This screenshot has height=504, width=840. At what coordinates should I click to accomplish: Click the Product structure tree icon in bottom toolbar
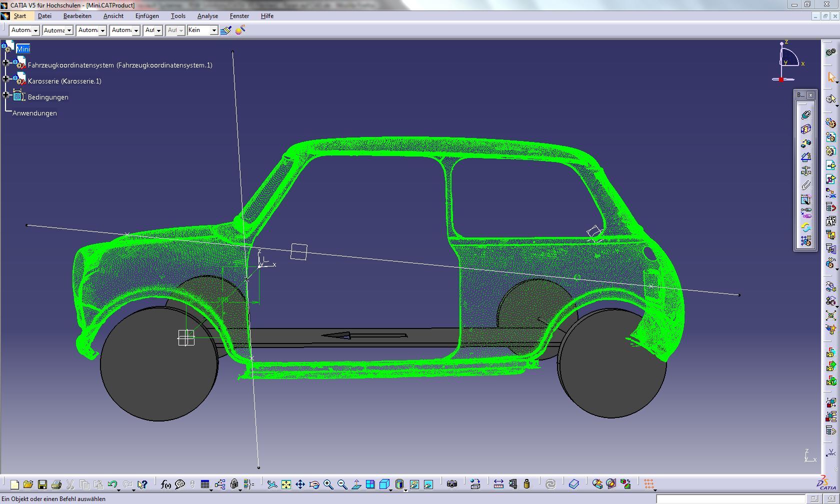(220, 484)
